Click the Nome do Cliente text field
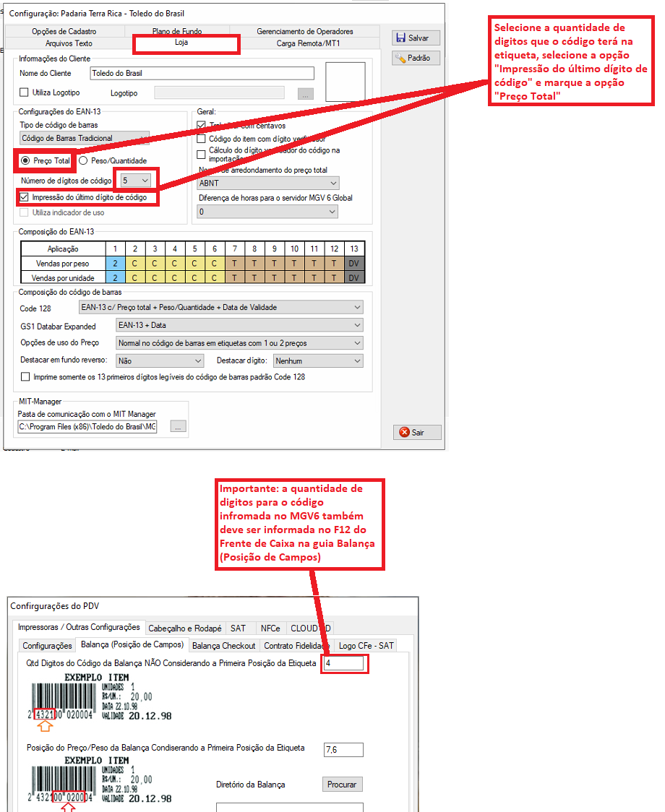665x812 pixels. click(x=202, y=73)
